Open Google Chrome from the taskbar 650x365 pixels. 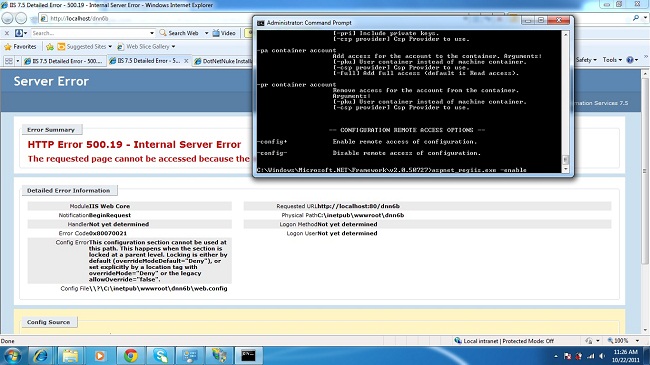pos(131,355)
